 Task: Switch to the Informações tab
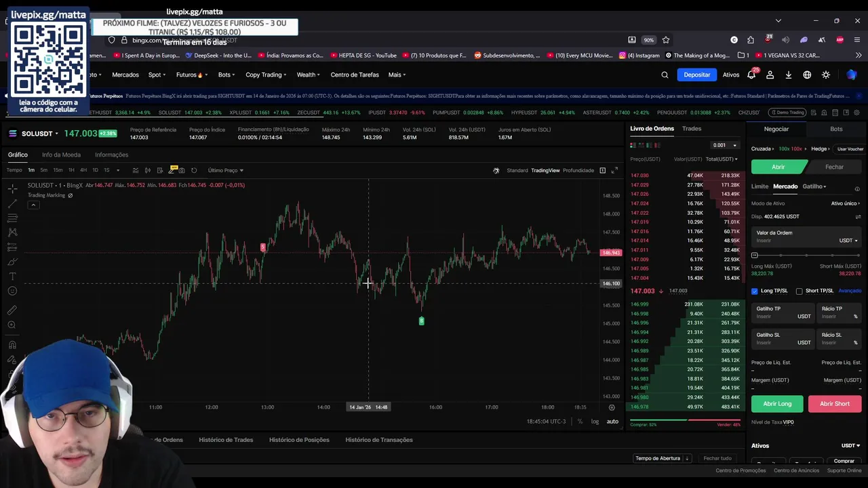111,155
